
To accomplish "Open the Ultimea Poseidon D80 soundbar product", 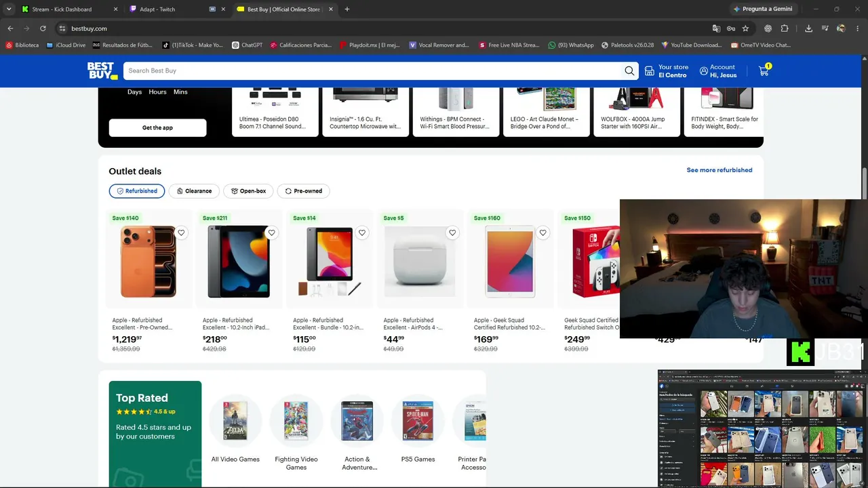I will coord(275,112).
